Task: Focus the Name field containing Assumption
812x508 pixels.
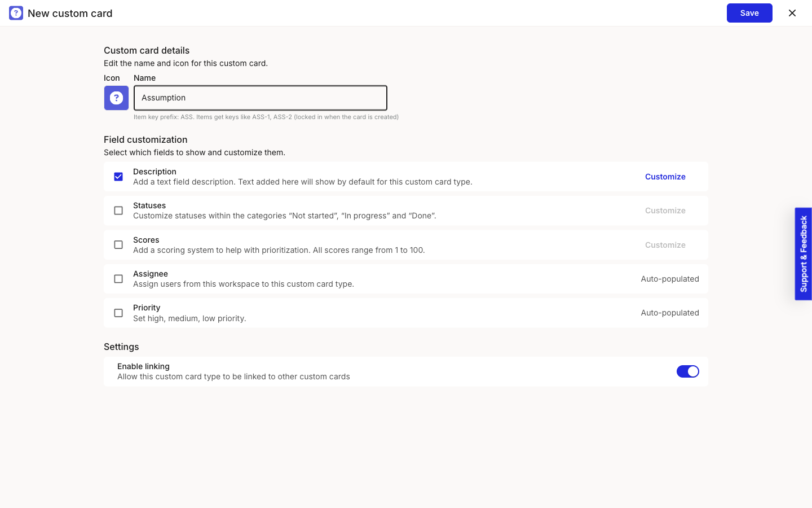Action: (x=261, y=98)
